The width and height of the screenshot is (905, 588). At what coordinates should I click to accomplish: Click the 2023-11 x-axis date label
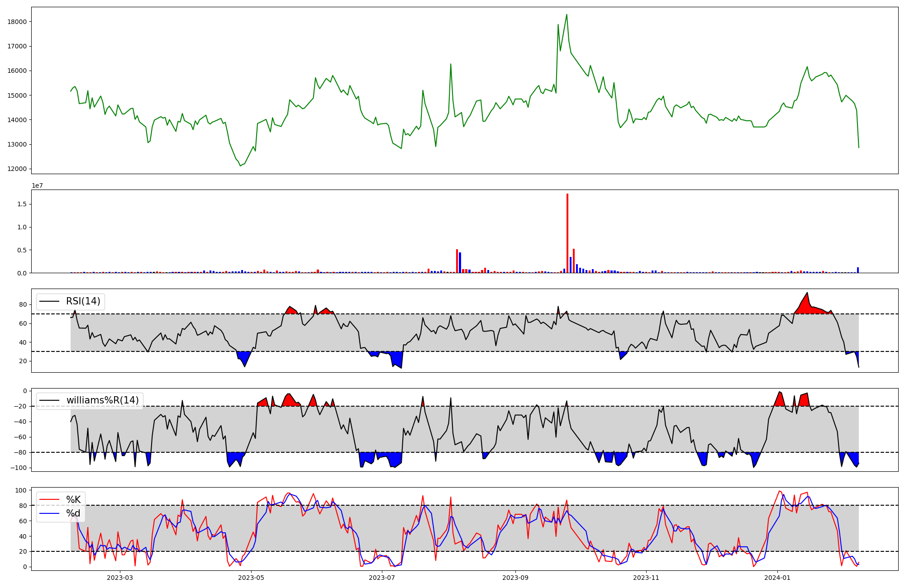[x=646, y=578]
